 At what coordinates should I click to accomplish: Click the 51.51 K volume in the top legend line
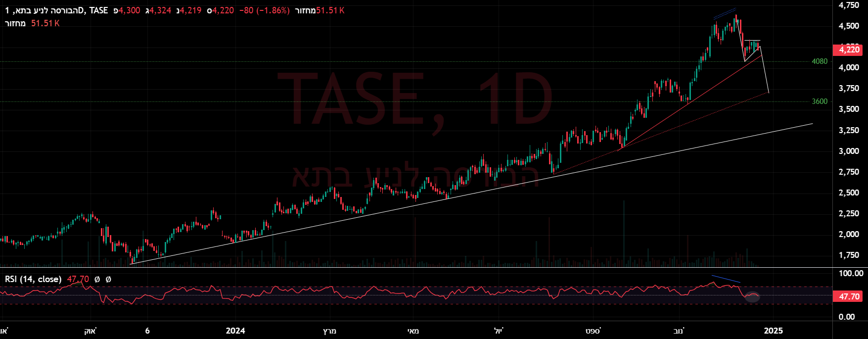[x=330, y=10]
